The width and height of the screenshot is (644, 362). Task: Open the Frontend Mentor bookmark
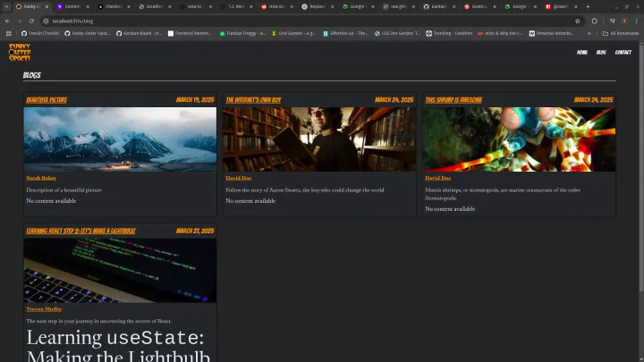tap(190, 33)
